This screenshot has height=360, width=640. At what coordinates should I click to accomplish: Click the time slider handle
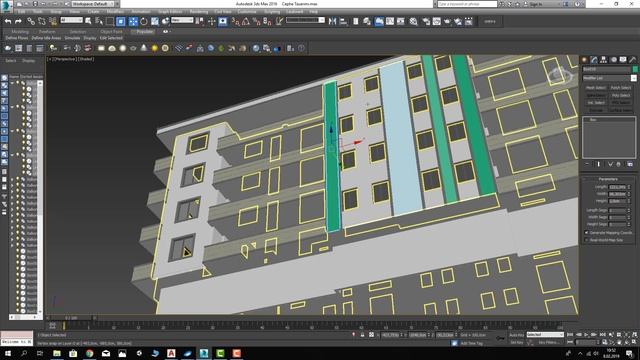[x=70, y=318]
